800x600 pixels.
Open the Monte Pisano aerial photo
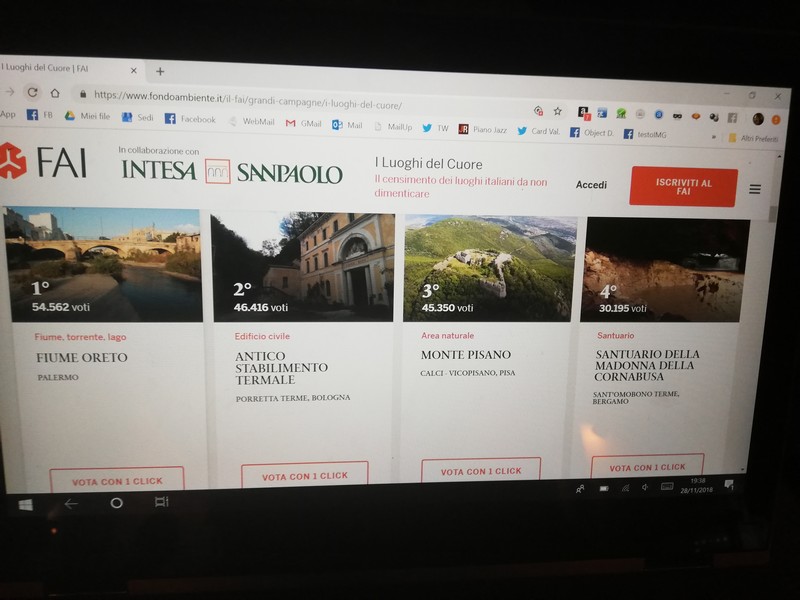[489, 269]
